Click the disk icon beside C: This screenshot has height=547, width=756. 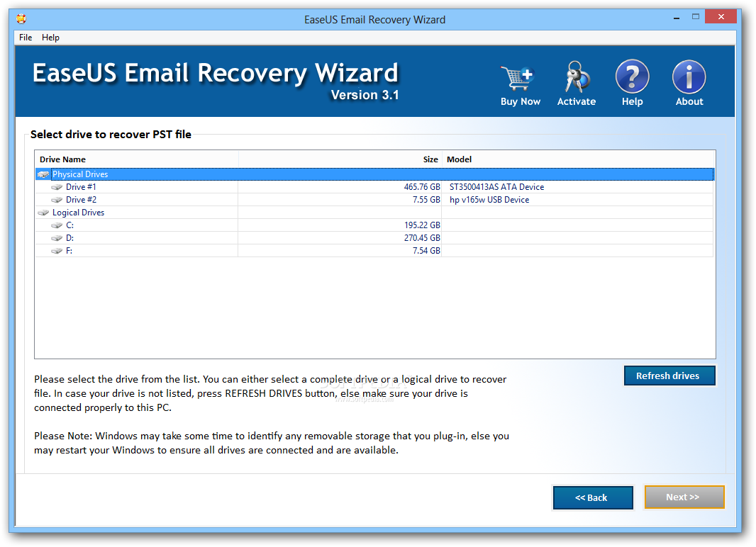pyautogui.click(x=57, y=225)
